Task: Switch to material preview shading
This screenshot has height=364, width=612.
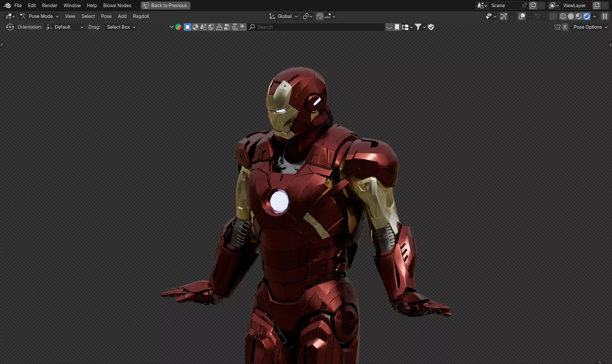Action: click(x=579, y=16)
